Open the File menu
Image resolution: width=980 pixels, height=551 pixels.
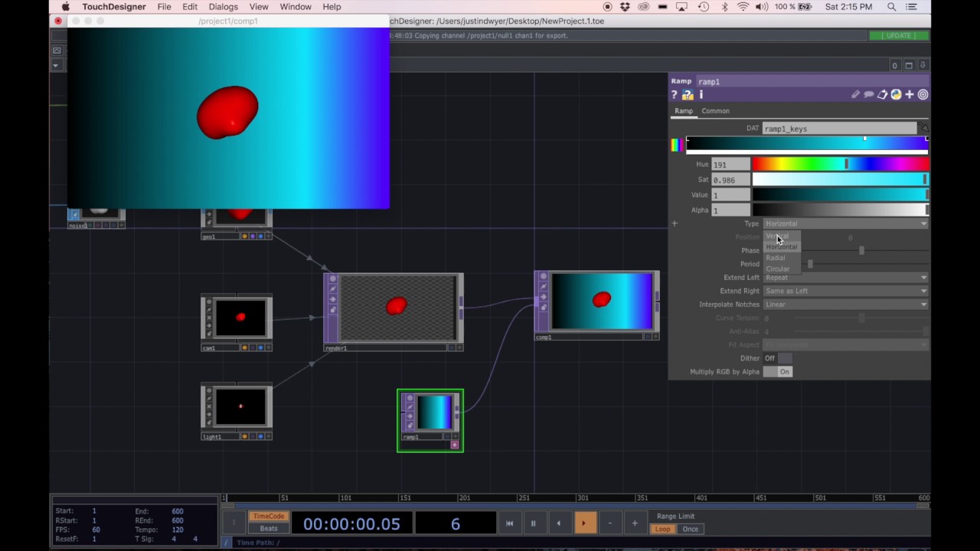pyautogui.click(x=164, y=7)
